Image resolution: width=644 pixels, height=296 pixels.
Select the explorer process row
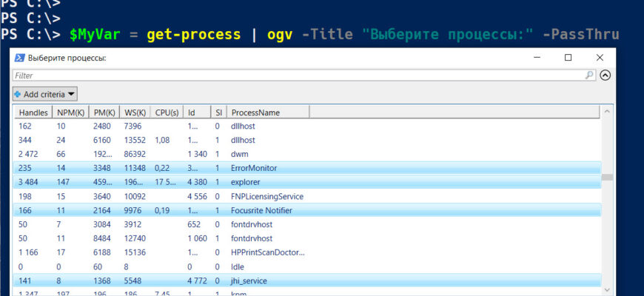click(252, 182)
